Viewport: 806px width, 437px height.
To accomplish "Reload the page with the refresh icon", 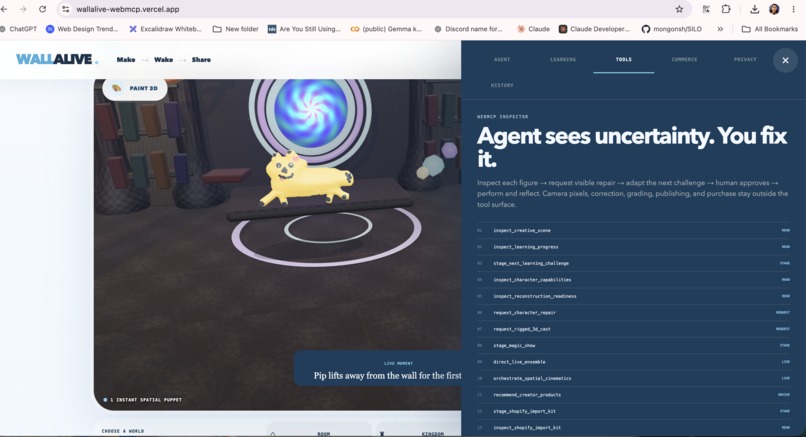I will tap(43, 9).
